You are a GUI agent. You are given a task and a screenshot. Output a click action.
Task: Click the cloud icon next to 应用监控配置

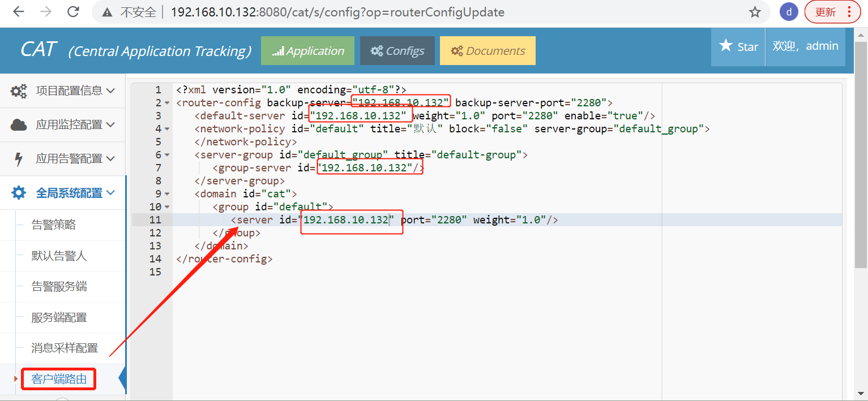pos(18,124)
